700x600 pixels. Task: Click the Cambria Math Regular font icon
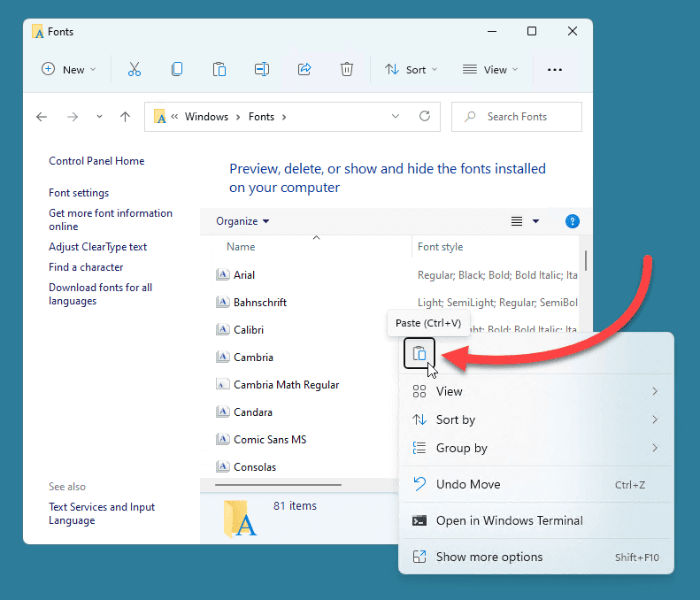(222, 384)
